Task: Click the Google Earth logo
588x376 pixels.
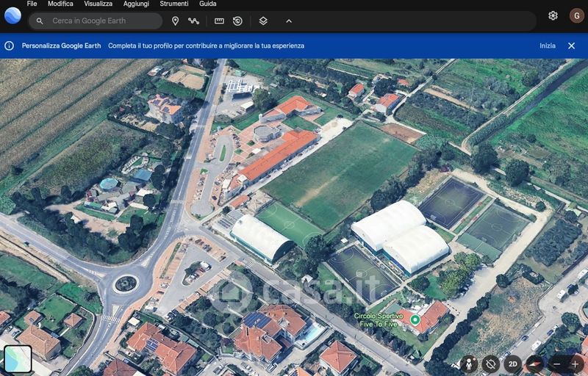Action: click(x=12, y=15)
